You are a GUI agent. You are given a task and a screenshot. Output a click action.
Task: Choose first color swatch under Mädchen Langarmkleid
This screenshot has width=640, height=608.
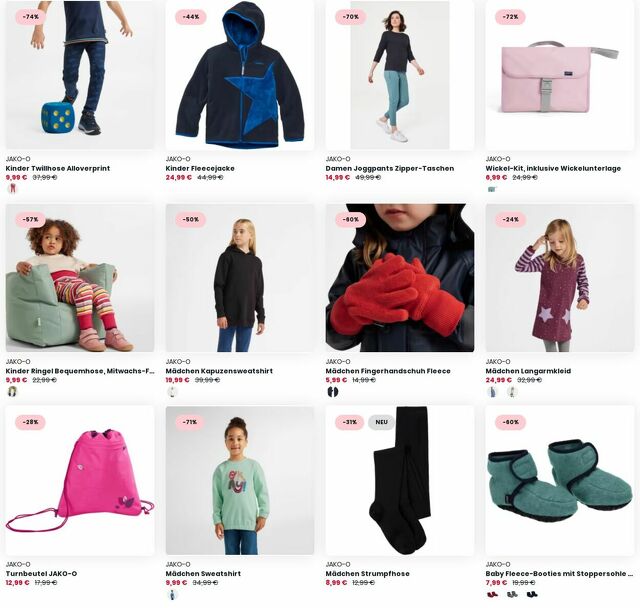pyautogui.click(x=493, y=391)
